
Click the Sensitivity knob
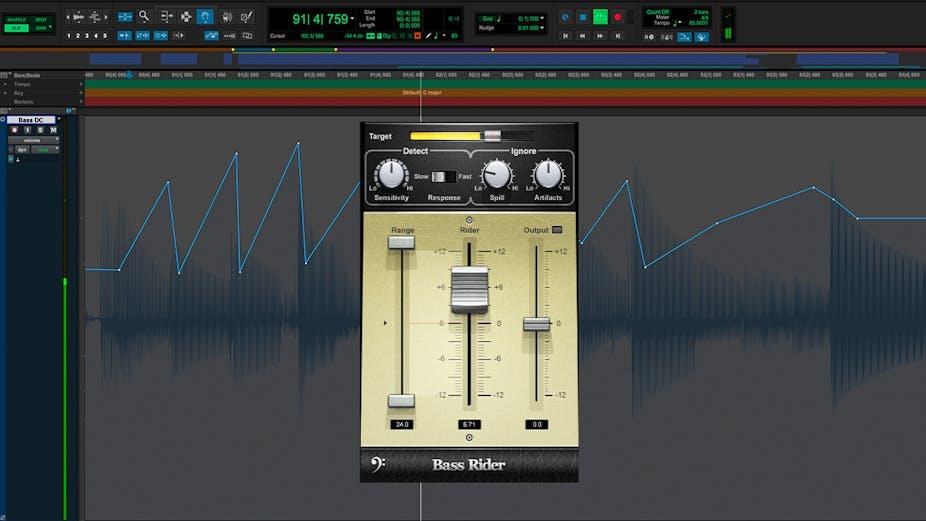391,175
